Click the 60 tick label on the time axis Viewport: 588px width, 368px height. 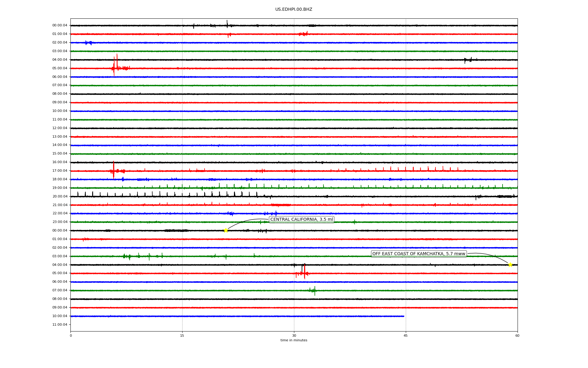(517, 335)
